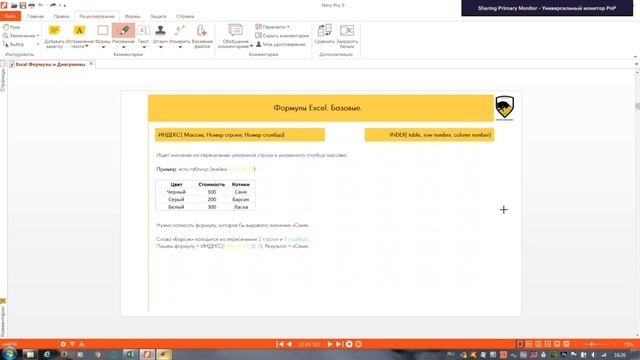Click the page number field in status bar
The image size is (640, 360).
(309, 344)
